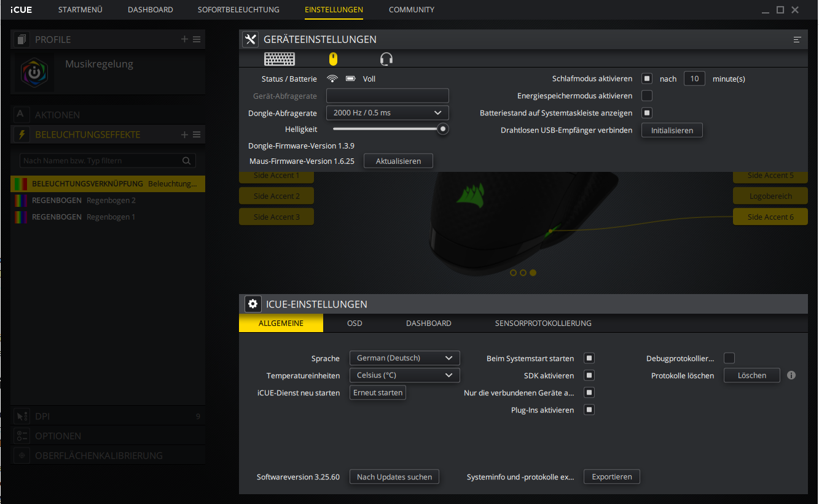This screenshot has width=819, height=504.
Task: Adjust the Helligkeit slider handle
Action: [442, 129]
